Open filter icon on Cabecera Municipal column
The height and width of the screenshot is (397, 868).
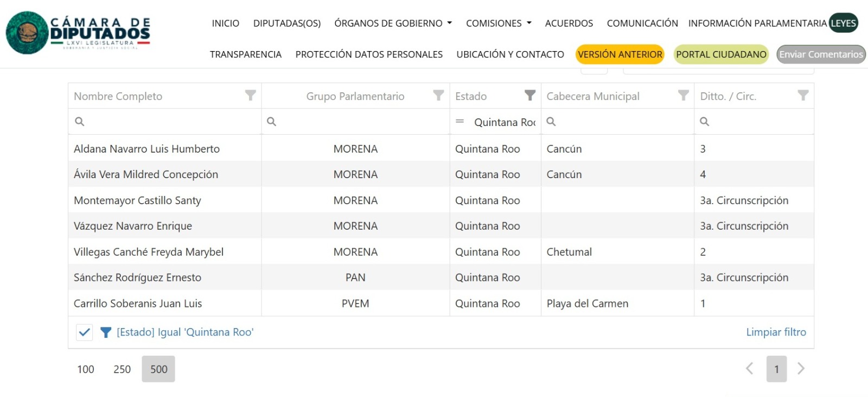(683, 96)
